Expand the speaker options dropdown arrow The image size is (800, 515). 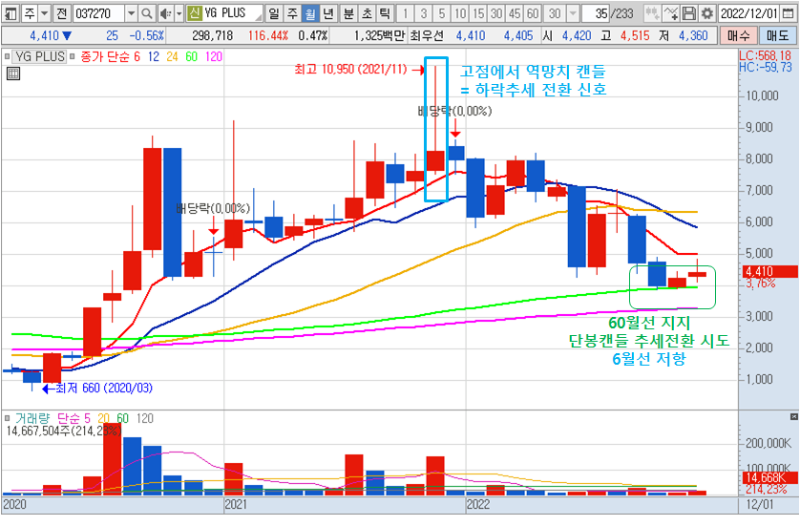pyautogui.click(x=179, y=13)
